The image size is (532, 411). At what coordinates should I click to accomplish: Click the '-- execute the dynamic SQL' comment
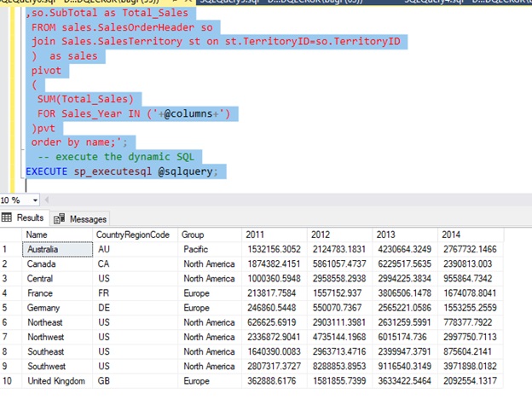[x=116, y=157]
